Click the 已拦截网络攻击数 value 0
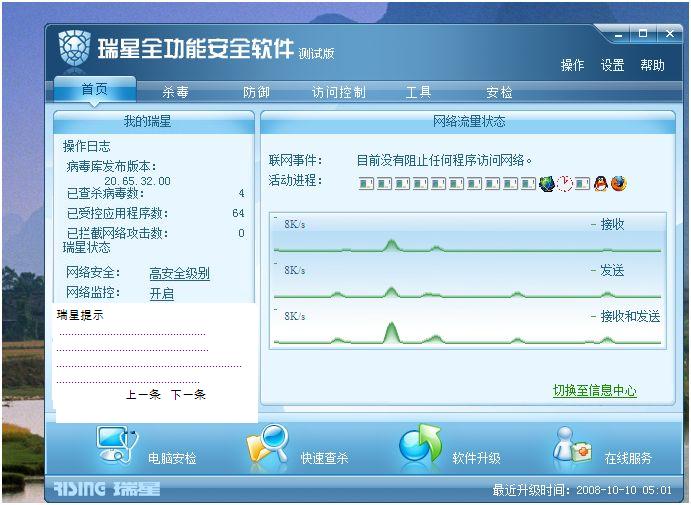This screenshot has width=691, height=505. click(241, 233)
